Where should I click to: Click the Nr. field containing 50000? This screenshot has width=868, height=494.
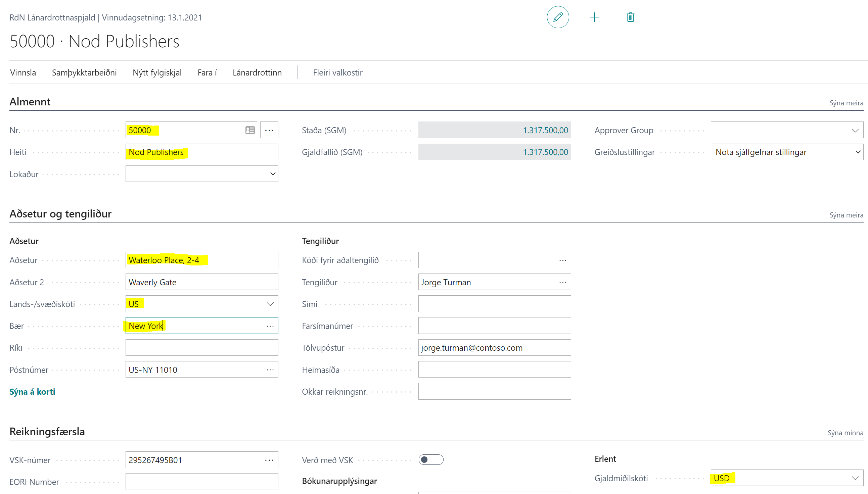(x=191, y=130)
